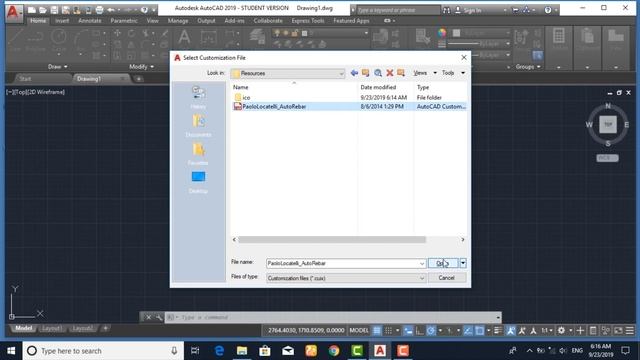The image size is (640, 360).
Task: Click the clean screen icon on the status bar
Action: pyautogui.click(x=618, y=330)
